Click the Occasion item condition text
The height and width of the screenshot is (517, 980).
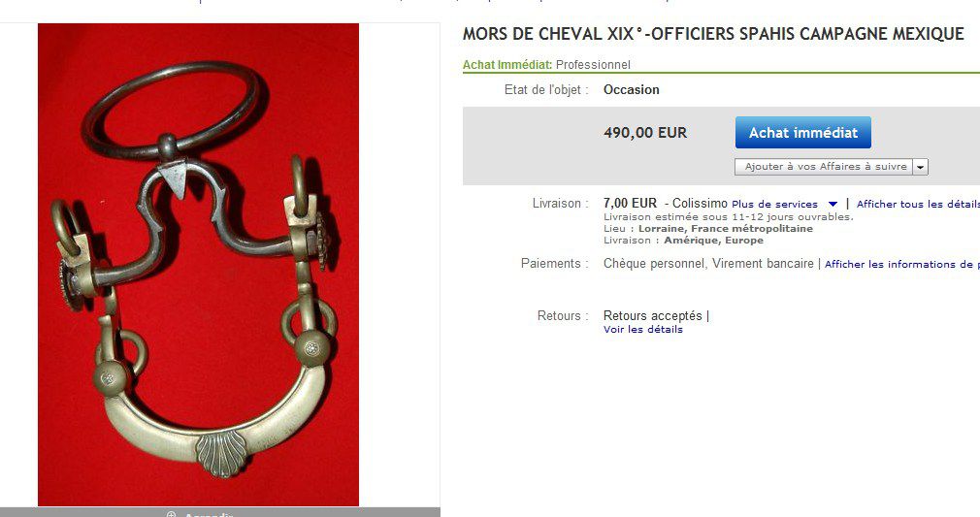[x=632, y=89]
